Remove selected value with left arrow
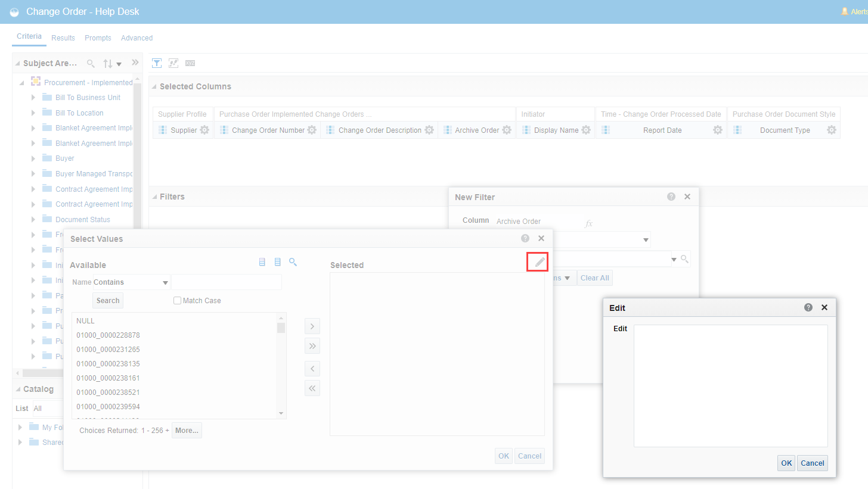 pos(312,369)
